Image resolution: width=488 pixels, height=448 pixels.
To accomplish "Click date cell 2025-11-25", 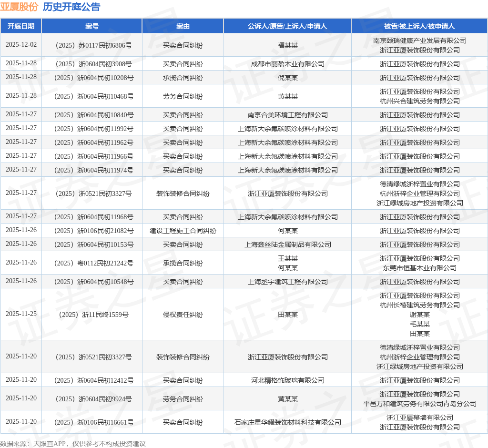I will 21,314.
